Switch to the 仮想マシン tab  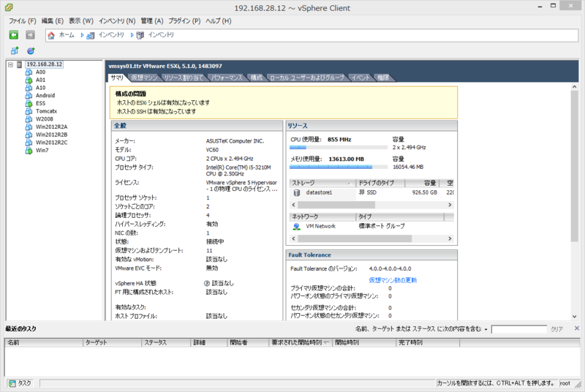[144, 78]
